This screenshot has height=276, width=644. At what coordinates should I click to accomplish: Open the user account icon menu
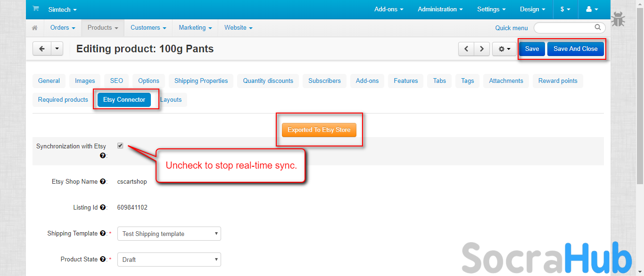[x=592, y=9]
